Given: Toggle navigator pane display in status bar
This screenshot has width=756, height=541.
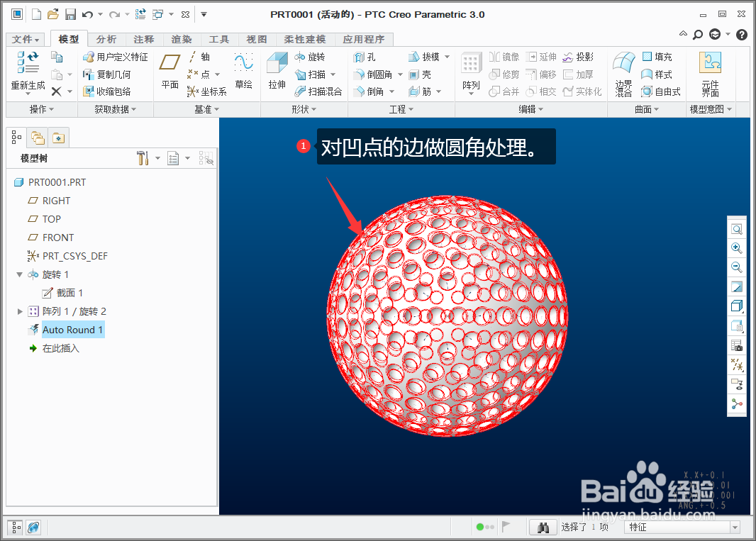Looking at the screenshot, I should 16,528.
